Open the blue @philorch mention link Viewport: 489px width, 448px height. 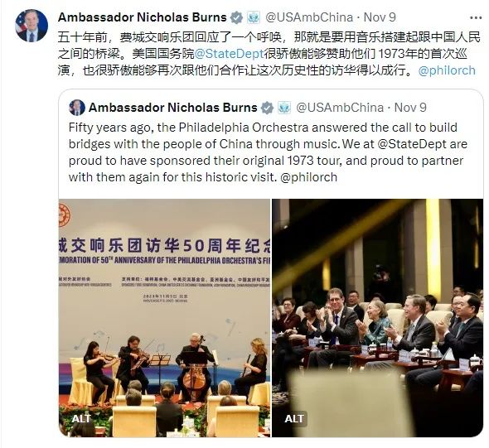[x=447, y=70]
